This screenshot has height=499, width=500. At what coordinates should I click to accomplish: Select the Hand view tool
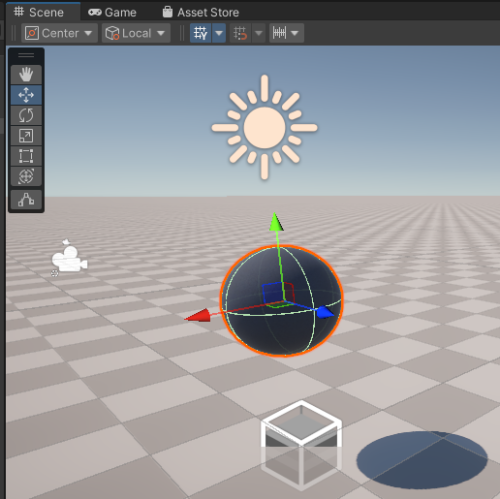pyautogui.click(x=26, y=74)
